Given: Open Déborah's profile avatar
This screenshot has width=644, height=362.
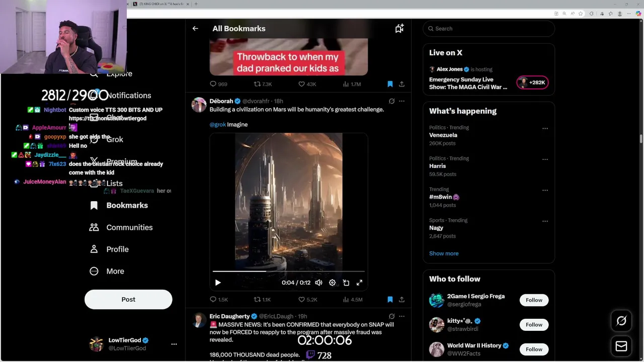Looking at the screenshot, I should [x=199, y=105].
